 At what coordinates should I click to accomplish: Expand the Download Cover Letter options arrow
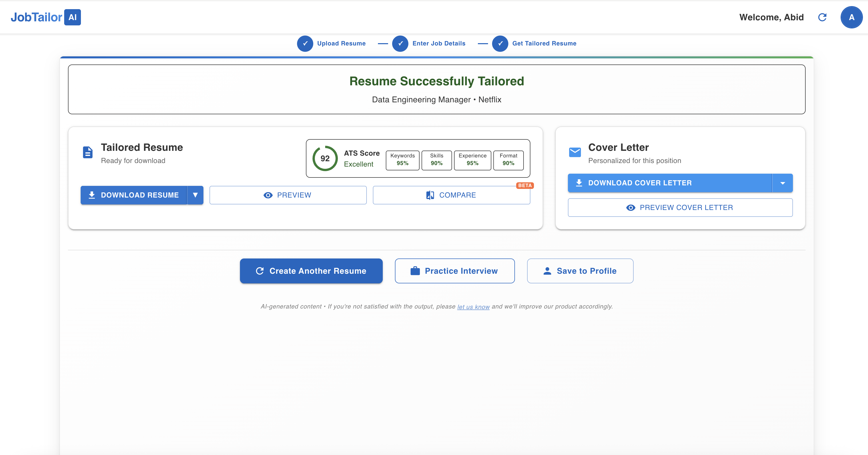pyautogui.click(x=783, y=183)
